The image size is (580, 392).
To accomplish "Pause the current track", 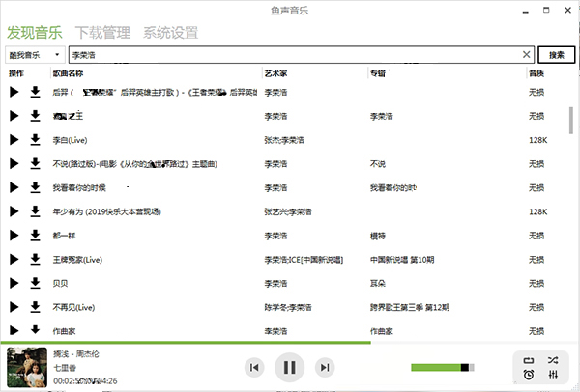I will coord(290,367).
